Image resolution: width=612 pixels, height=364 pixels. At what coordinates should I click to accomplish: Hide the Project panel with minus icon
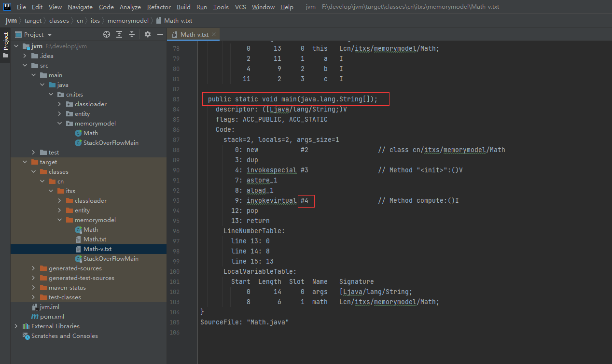coord(160,34)
